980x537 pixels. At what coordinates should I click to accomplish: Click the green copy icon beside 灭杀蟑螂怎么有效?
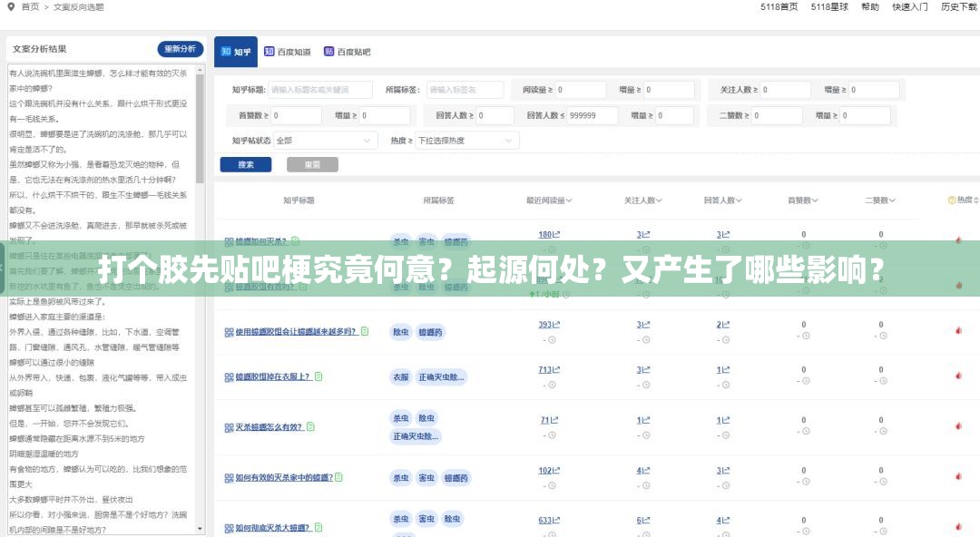pos(310,426)
